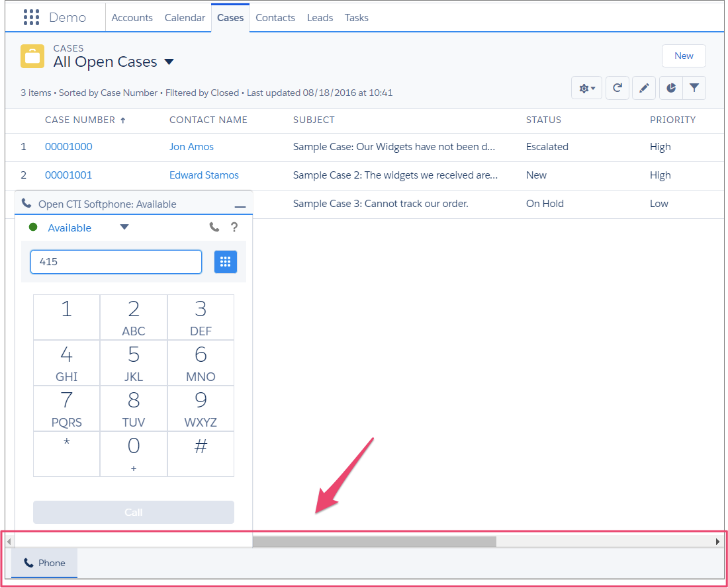
Task: Click the briefcase Cases object icon
Action: (x=32, y=56)
